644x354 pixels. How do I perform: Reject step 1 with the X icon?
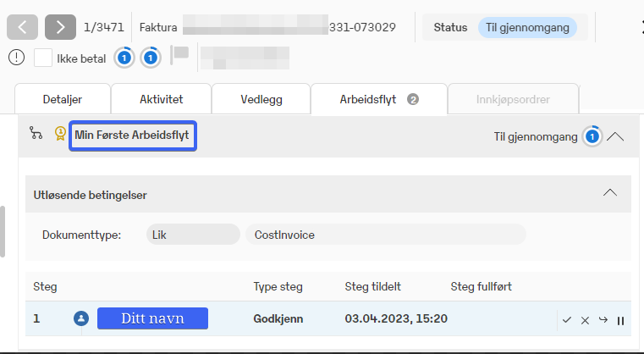[585, 320]
